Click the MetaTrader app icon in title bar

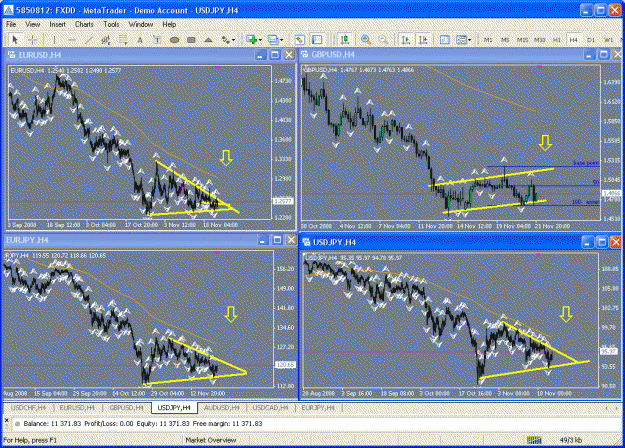pyautogui.click(x=8, y=10)
